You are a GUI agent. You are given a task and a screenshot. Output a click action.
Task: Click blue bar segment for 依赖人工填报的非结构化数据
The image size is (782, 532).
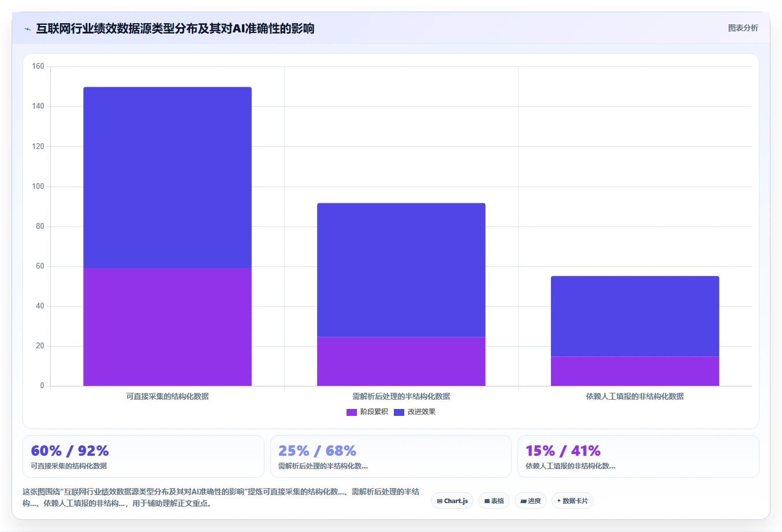pyautogui.click(x=635, y=316)
